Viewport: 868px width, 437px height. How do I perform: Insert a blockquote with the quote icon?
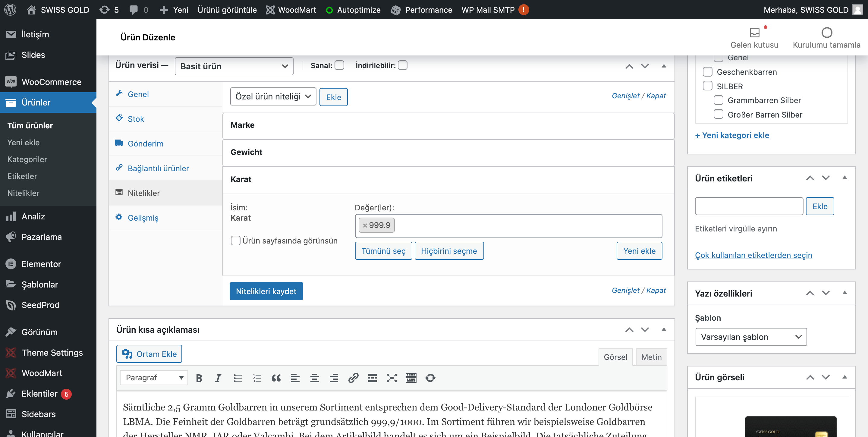click(276, 378)
